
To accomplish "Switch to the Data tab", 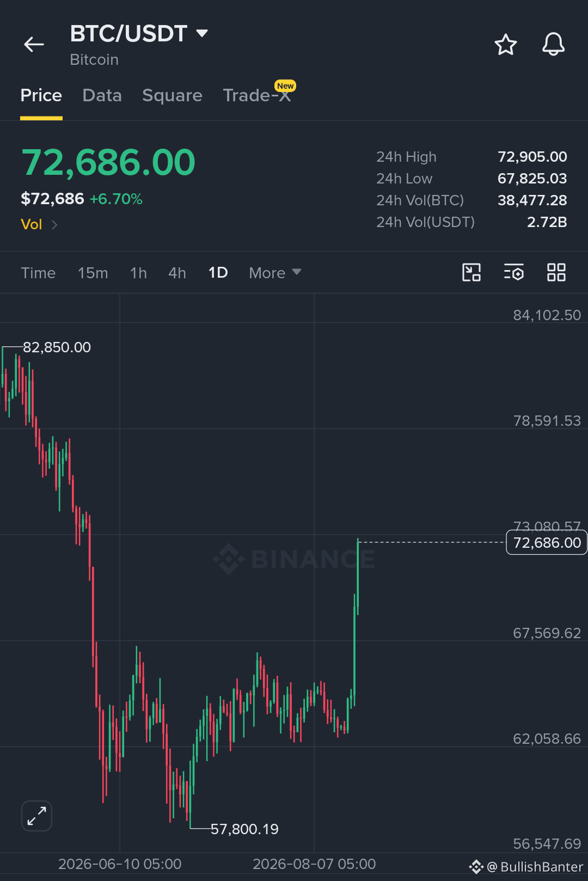I will coord(102,95).
